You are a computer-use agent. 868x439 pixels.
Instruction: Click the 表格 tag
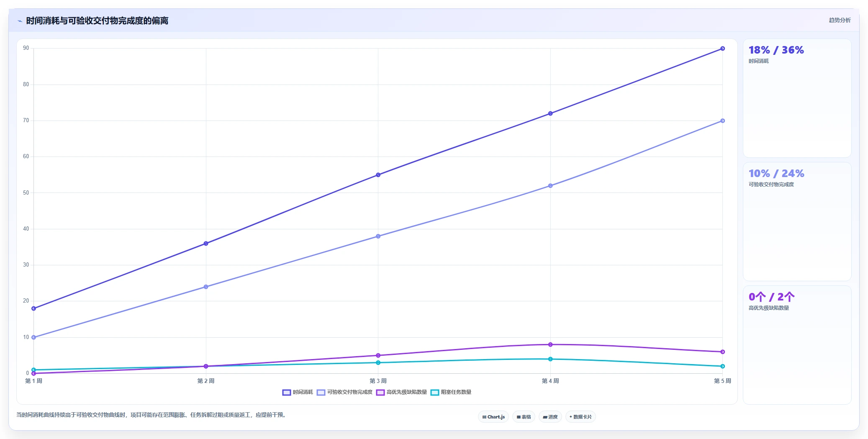click(524, 417)
